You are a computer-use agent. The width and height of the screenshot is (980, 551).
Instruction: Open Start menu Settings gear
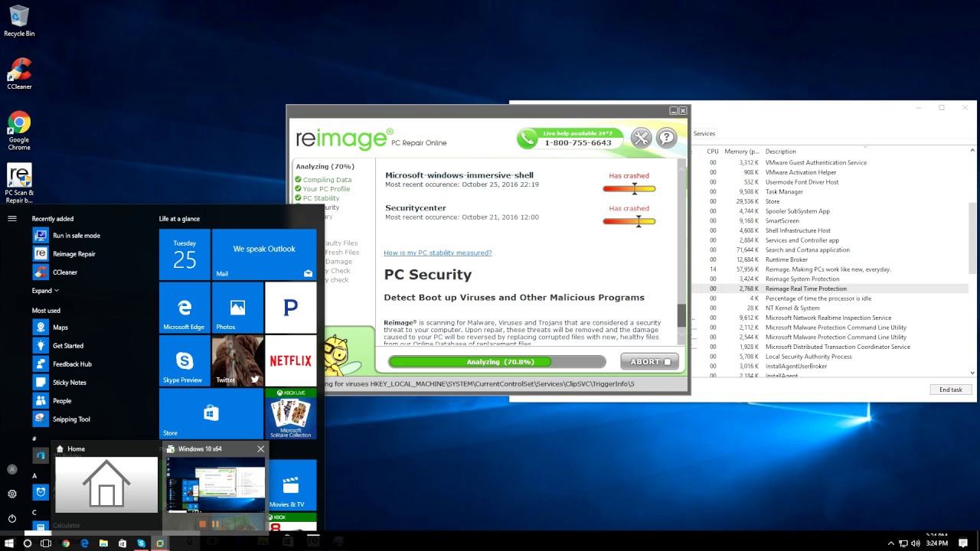point(12,494)
